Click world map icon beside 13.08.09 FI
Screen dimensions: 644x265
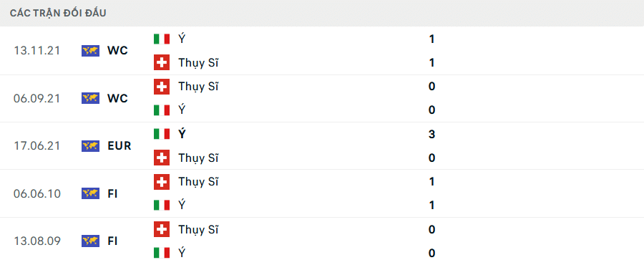tap(90, 241)
